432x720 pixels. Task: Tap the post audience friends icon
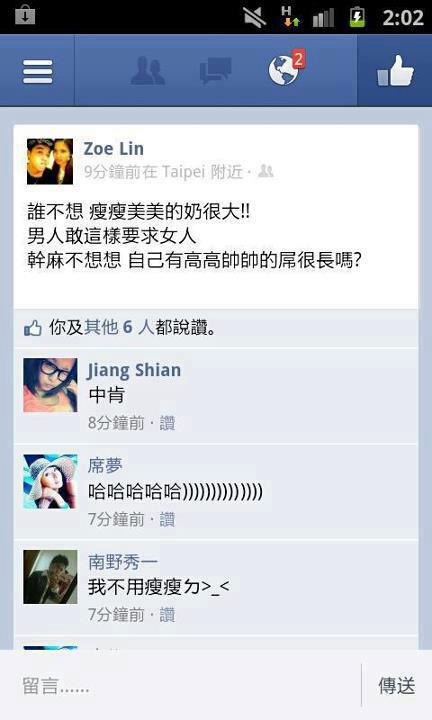[x=266, y=171]
